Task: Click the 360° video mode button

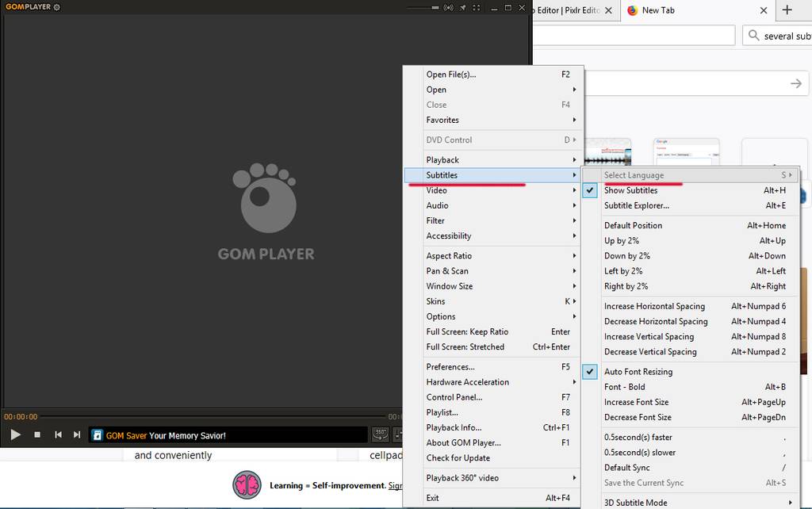Action: tap(381, 434)
